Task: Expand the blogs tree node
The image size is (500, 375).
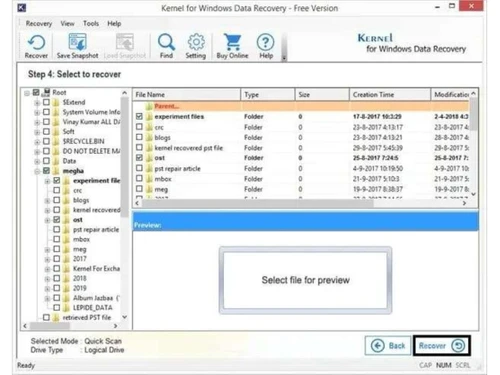Action: pyautogui.click(x=47, y=201)
